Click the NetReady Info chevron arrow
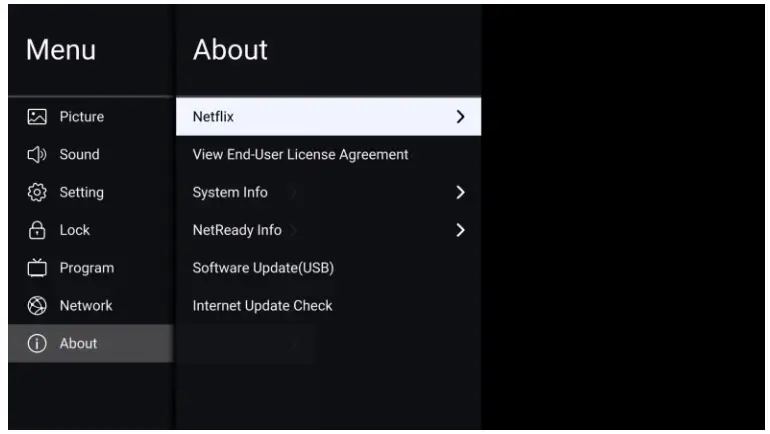This screenshot has width=770, height=434. coord(460,230)
